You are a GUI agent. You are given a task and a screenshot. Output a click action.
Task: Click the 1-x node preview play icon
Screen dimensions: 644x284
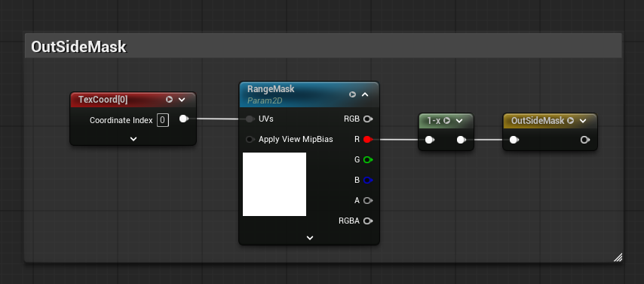(x=447, y=121)
